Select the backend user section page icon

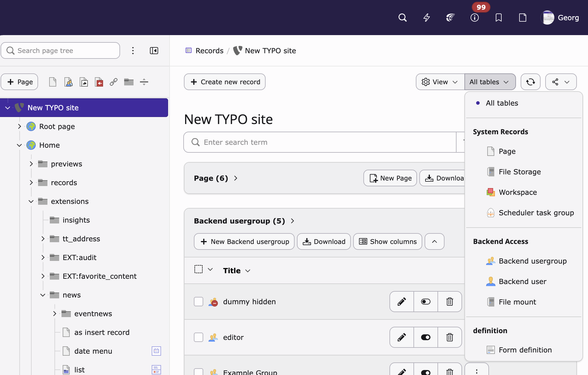click(x=68, y=82)
